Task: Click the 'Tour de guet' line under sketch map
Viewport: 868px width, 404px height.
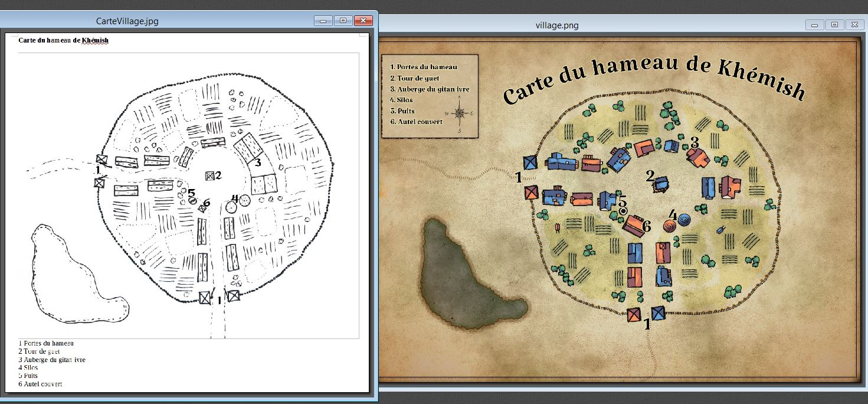Action: 39,351
